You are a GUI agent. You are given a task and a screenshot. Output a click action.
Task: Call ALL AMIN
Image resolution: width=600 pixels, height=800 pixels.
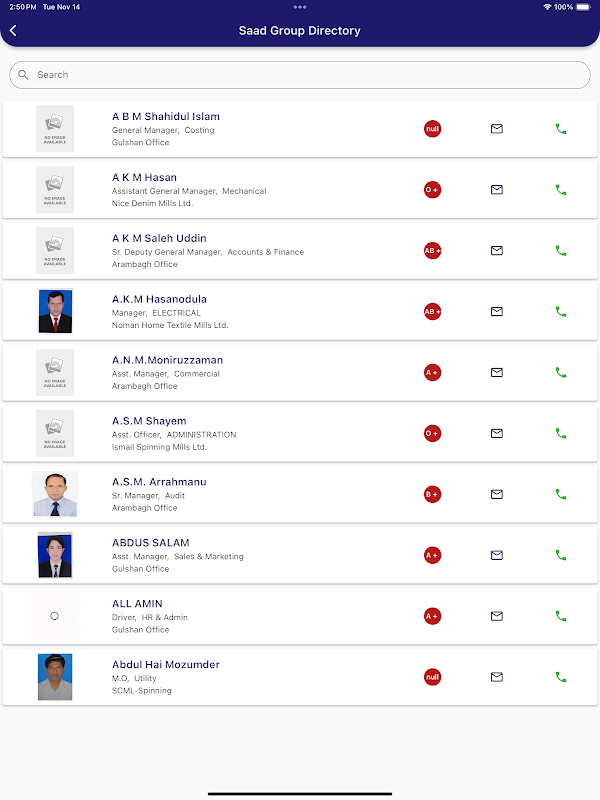(561, 616)
